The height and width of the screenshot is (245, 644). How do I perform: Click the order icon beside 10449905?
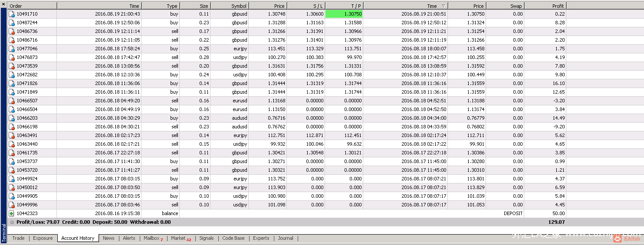[12, 196]
